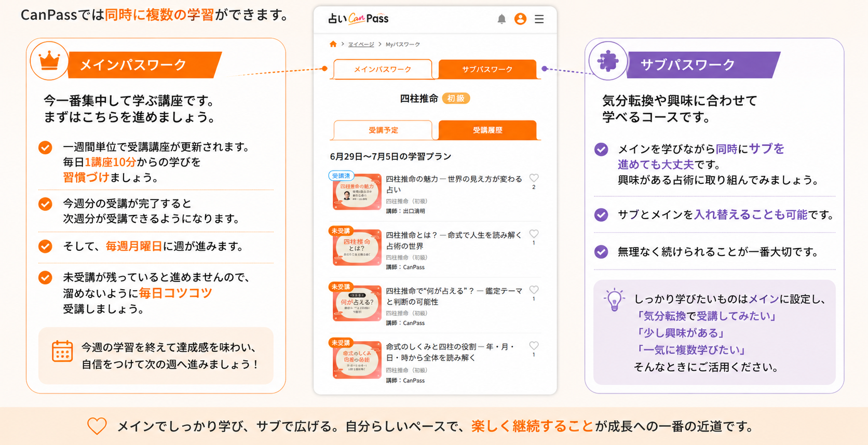The image size is (868, 445).
Task: Go to the home breadcrumb icon
Action: (333, 44)
